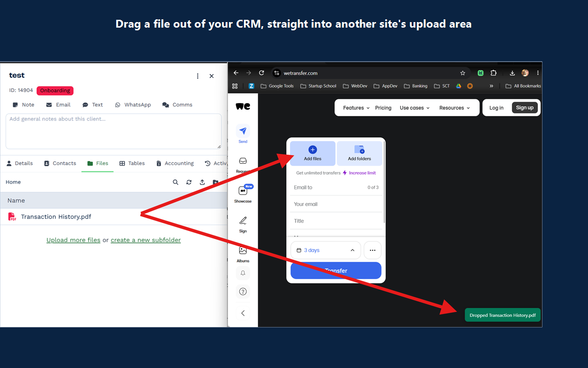Click the Log in button
The height and width of the screenshot is (368, 588).
(x=496, y=108)
